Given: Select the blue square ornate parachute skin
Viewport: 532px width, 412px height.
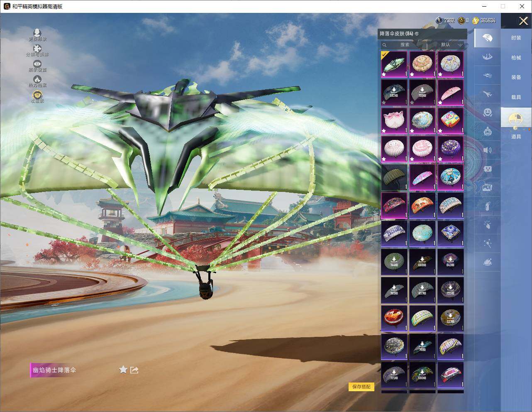Looking at the screenshot, I should click(451, 233).
